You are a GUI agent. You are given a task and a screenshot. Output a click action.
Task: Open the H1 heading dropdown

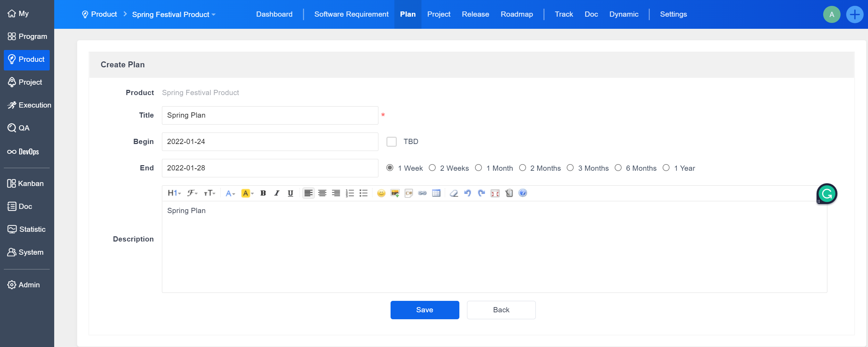click(174, 193)
